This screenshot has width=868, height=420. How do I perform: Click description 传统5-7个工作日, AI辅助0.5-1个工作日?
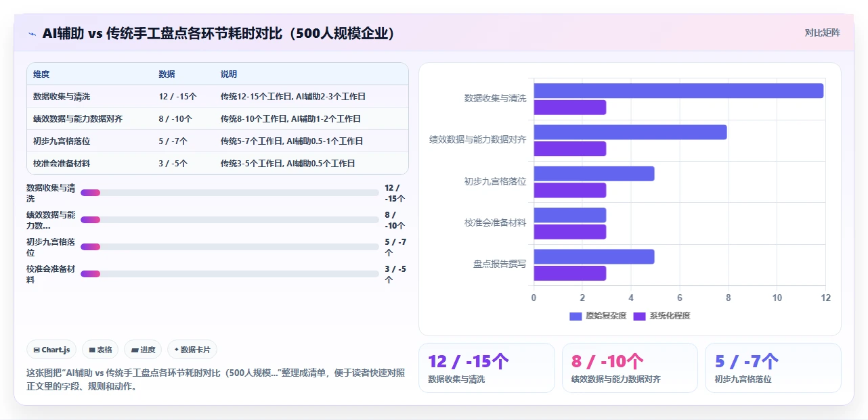pyautogui.click(x=292, y=141)
